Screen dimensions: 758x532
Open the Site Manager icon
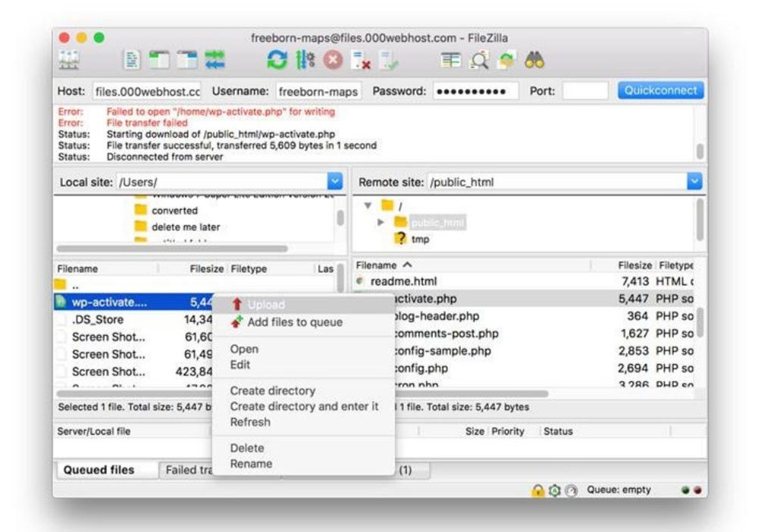click(70, 61)
